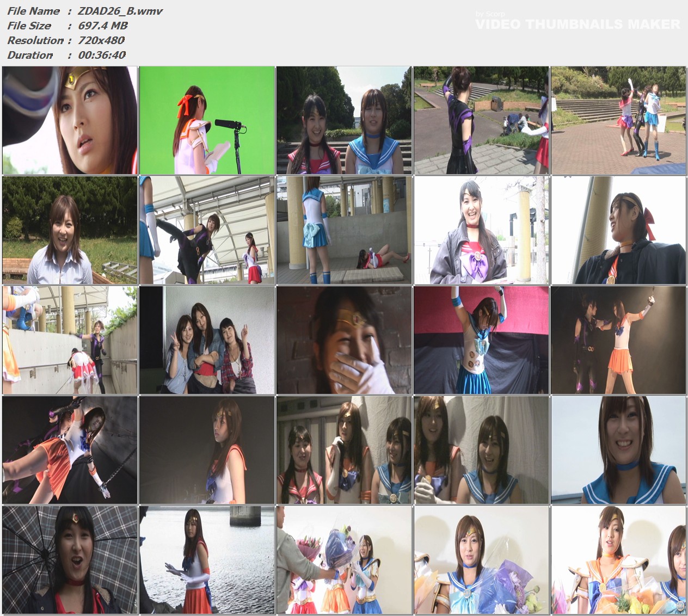Image resolution: width=688 pixels, height=616 pixels.
Task: Click the file name ZDAD26_B.wmv text
Action: (120, 11)
